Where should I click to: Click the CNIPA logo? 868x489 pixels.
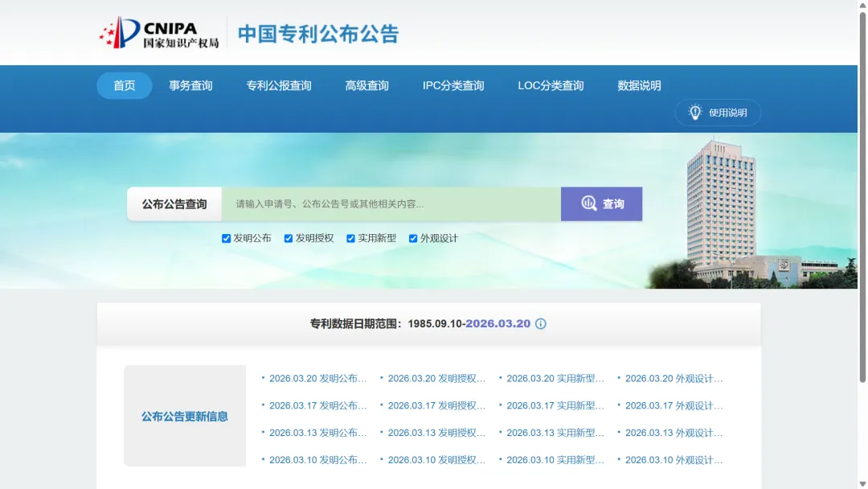click(x=159, y=33)
